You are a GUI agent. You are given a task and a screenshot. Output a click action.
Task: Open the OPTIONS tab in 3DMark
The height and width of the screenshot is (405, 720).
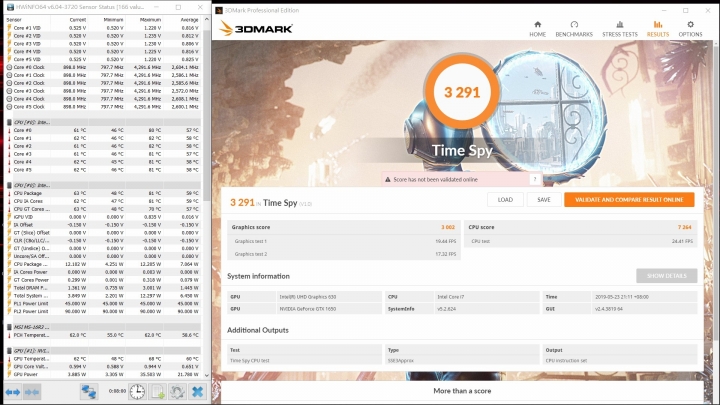pyautogui.click(x=690, y=29)
